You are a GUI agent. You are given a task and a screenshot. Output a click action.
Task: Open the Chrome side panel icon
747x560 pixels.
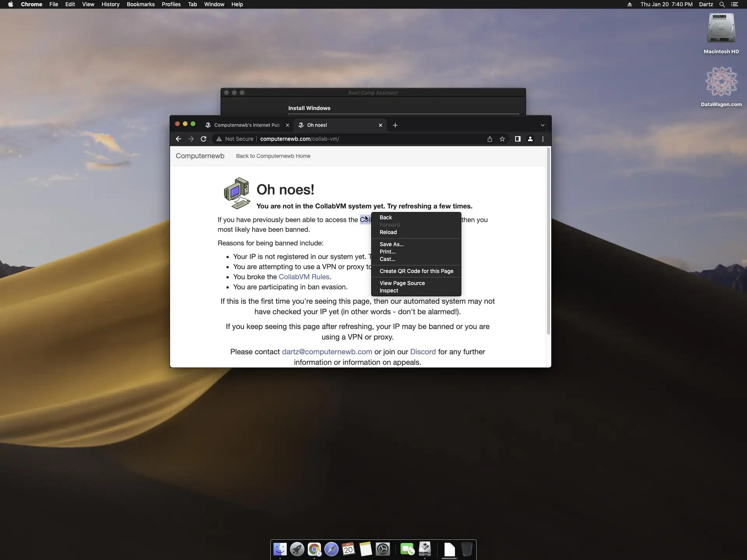tap(517, 139)
